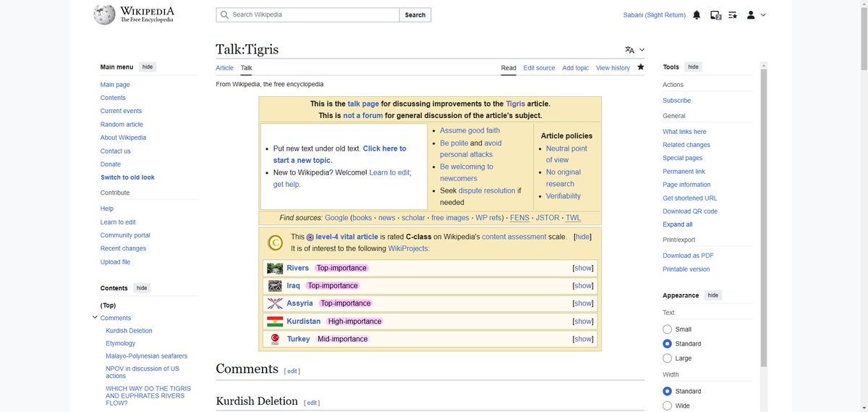Click the Rivers WikiProject thumbnail
This screenshot has width=868, height=412.
275,268
